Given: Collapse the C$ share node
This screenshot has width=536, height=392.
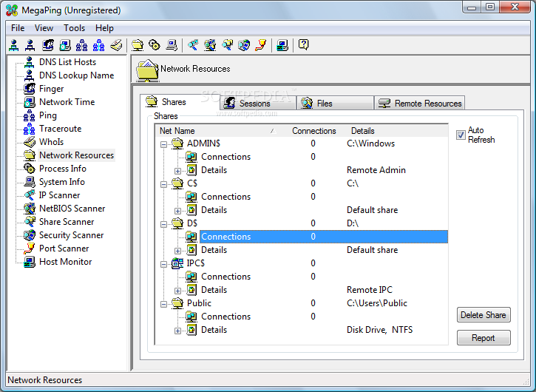Looking at the screenshot, I should pos(163,184).
